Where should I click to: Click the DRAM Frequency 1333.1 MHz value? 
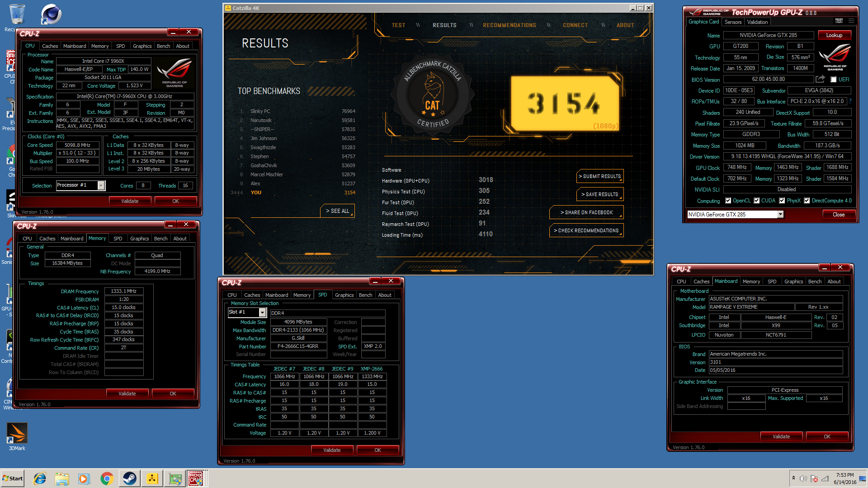124,291
